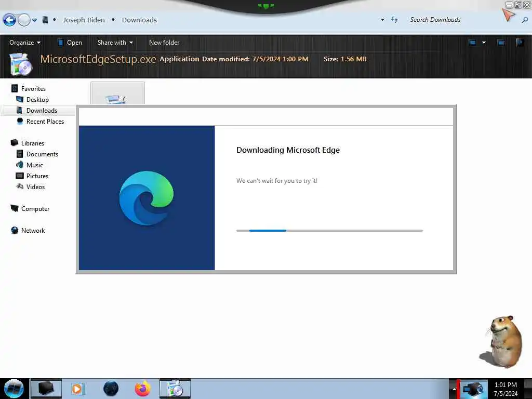Click the Microsoft Edge logo in installer
Screen dimensions: 532x399
[x=147, y=198]
